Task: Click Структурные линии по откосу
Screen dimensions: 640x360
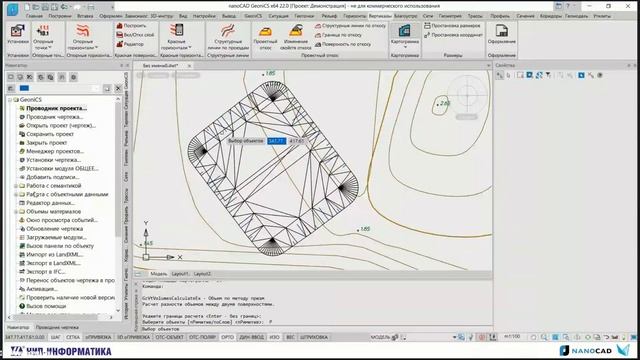Action: coord(350,26)
